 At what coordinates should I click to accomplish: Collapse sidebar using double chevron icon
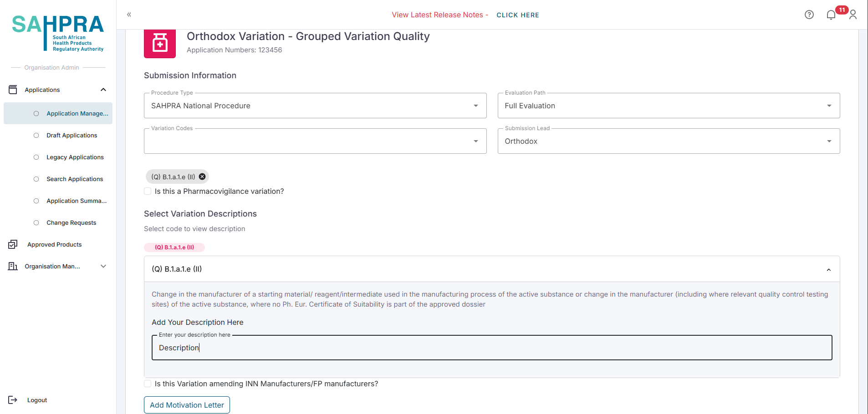point(129,15)
